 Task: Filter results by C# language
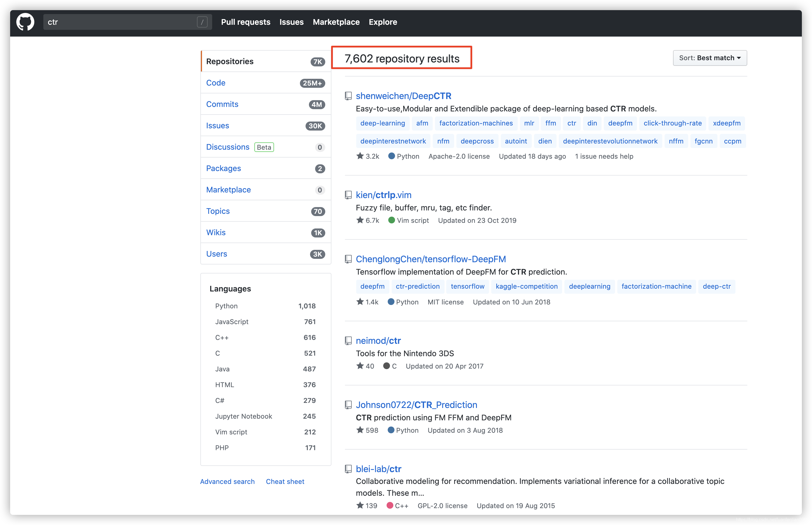point(265,400)
